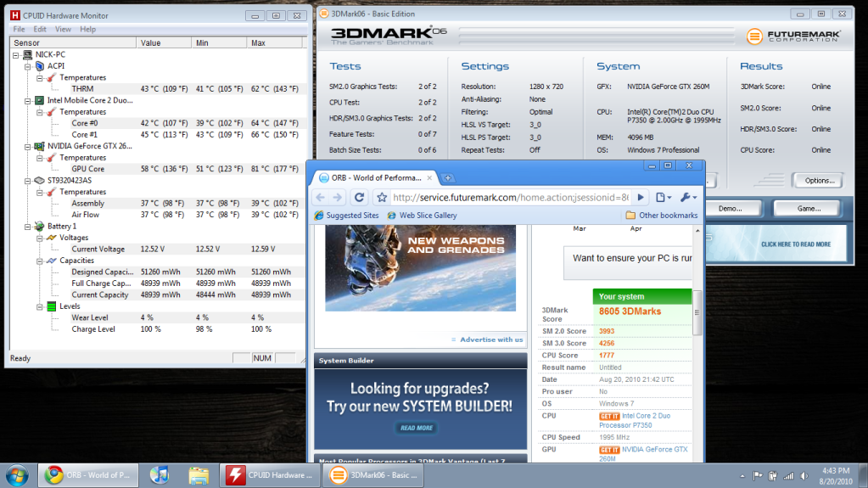
Task: Collapse Intel Mobile Core 2 Duo node
Action: click(28, 101)
